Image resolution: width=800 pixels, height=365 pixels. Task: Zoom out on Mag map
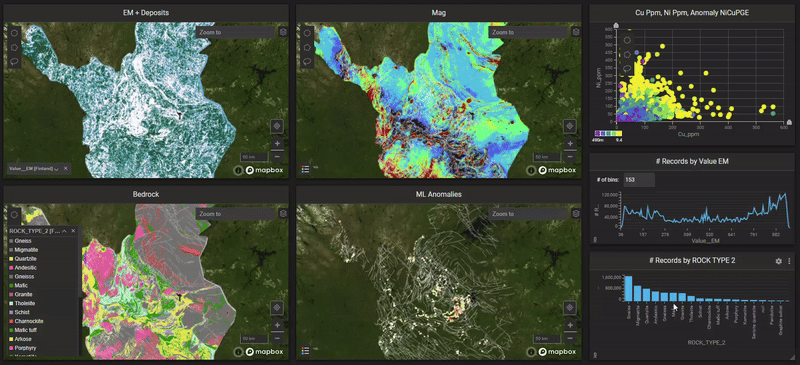570,156
